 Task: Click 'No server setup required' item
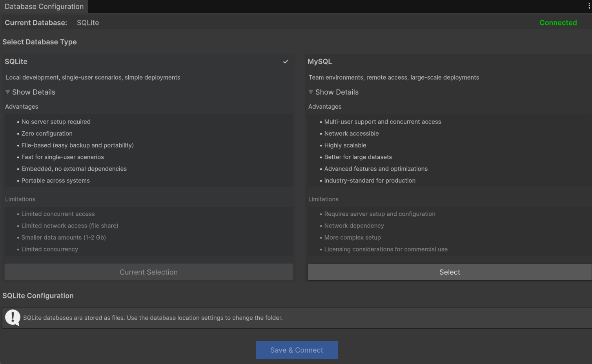coord(56,122)
